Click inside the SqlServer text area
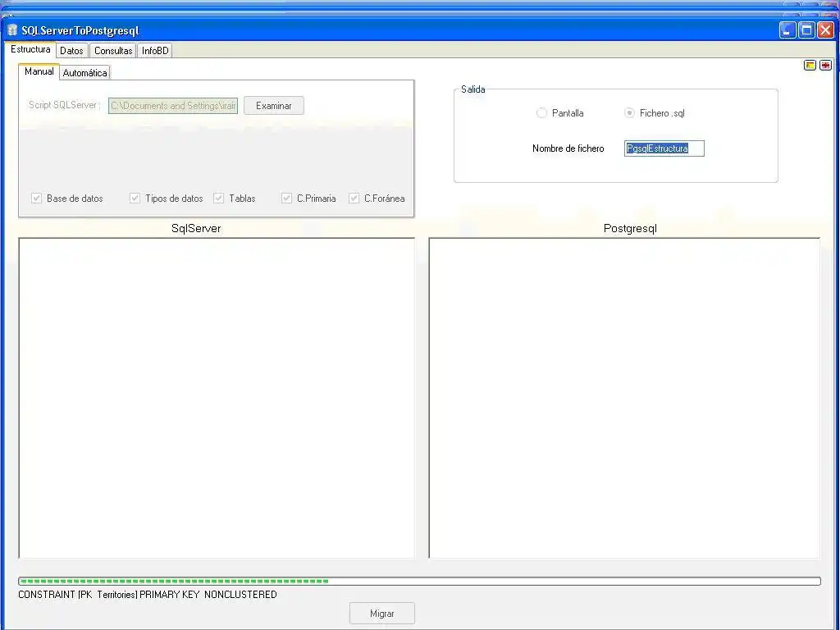The height and width of the screenshot is (630, 840). tap(217, 398)
